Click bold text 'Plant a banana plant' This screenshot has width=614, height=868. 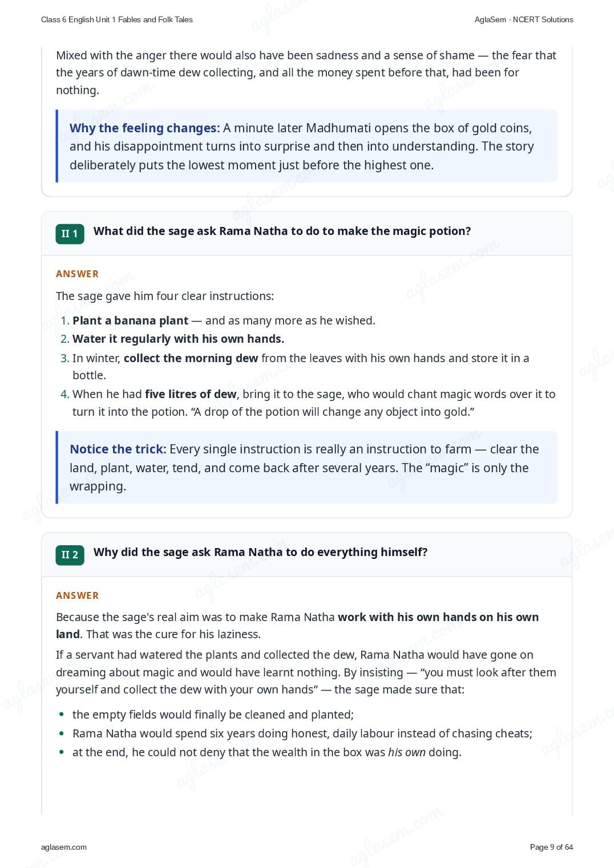click(130, 321)
